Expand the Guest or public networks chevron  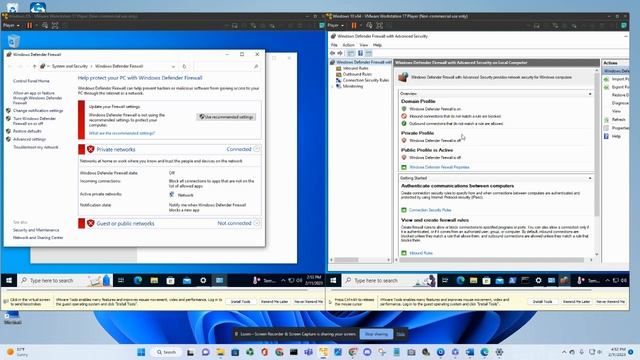tap(256, 223)
